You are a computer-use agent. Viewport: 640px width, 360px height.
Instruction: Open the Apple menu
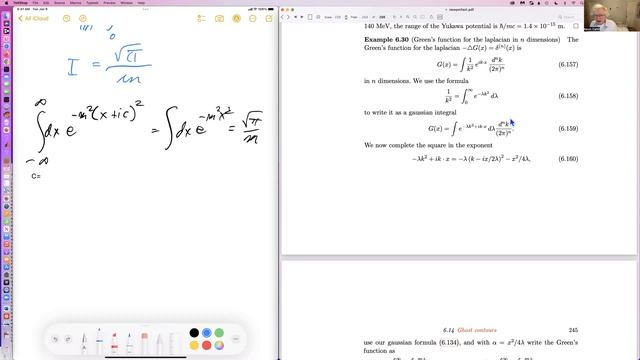6,2
